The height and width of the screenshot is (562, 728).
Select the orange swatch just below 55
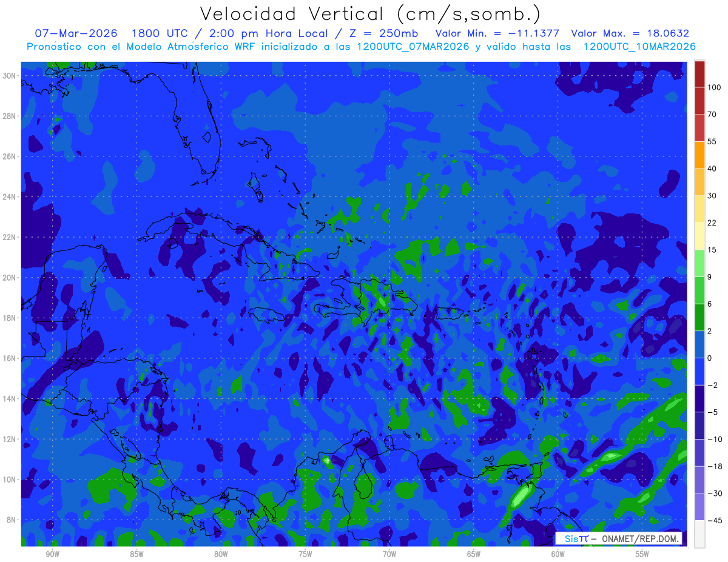(699, 155)
